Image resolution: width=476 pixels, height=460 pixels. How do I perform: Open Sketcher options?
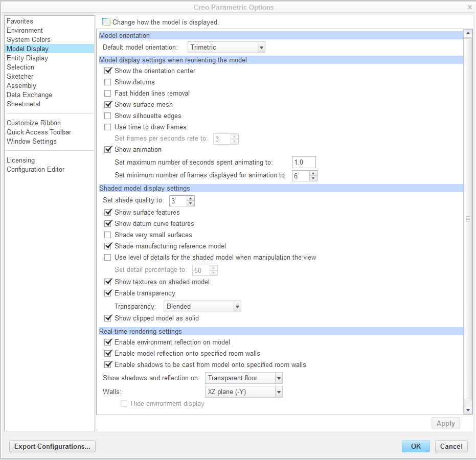pyautogui.click(x=20, y=76)
